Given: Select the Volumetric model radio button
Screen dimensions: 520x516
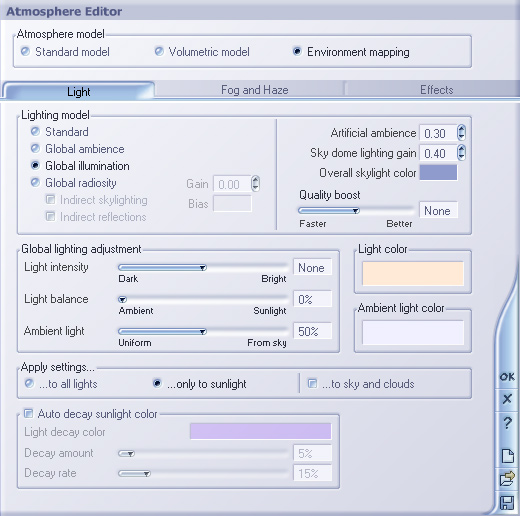Looking at the screenshot, I should click(159, 52).
